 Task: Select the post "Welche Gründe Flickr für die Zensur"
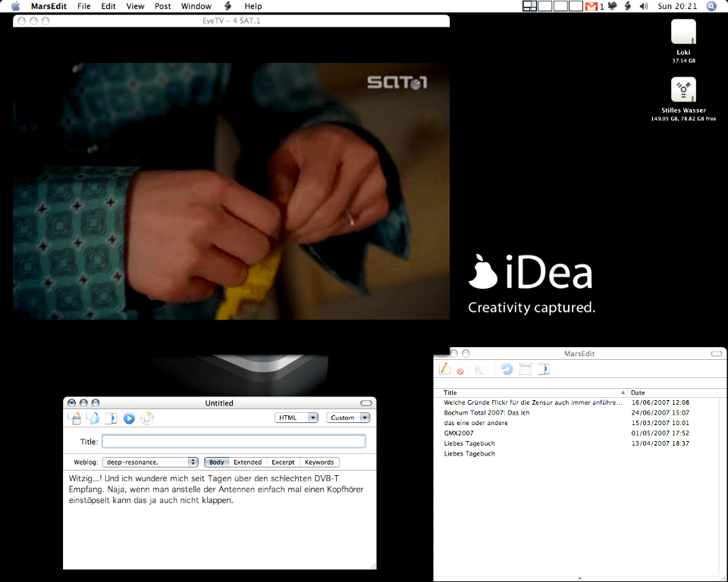[533, 402]
